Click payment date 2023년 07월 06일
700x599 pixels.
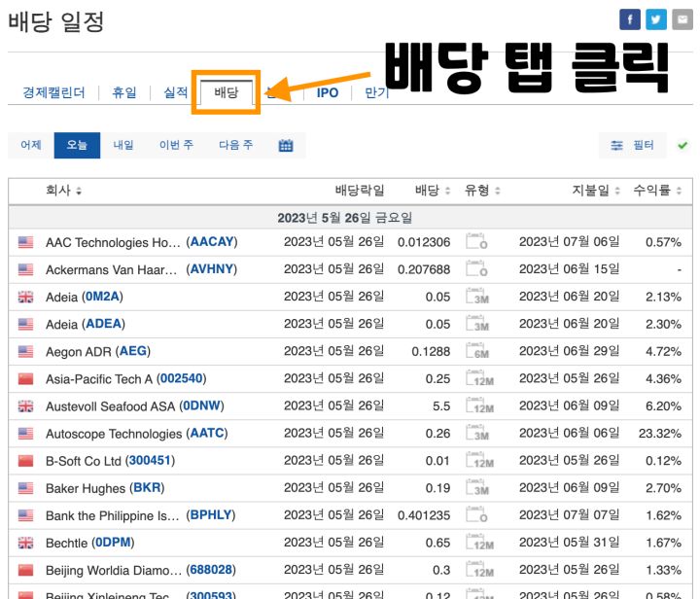click(x=569, y=242)
